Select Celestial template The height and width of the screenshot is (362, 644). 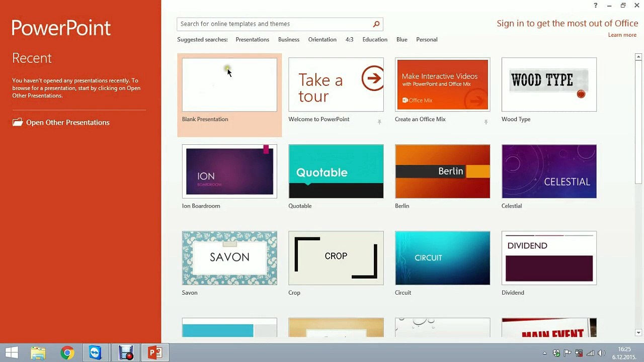549,171
